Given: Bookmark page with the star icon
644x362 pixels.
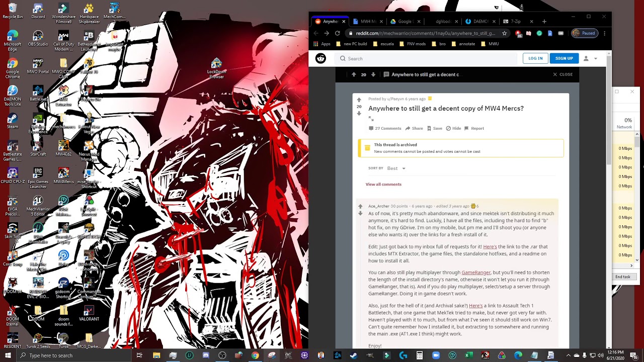Looking at the screenshot, I should pos(504,33).
